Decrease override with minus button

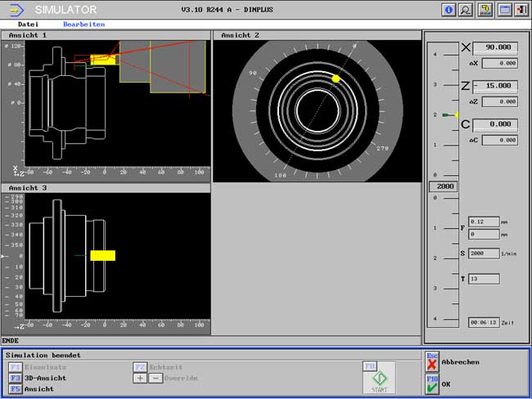[156, 379]
